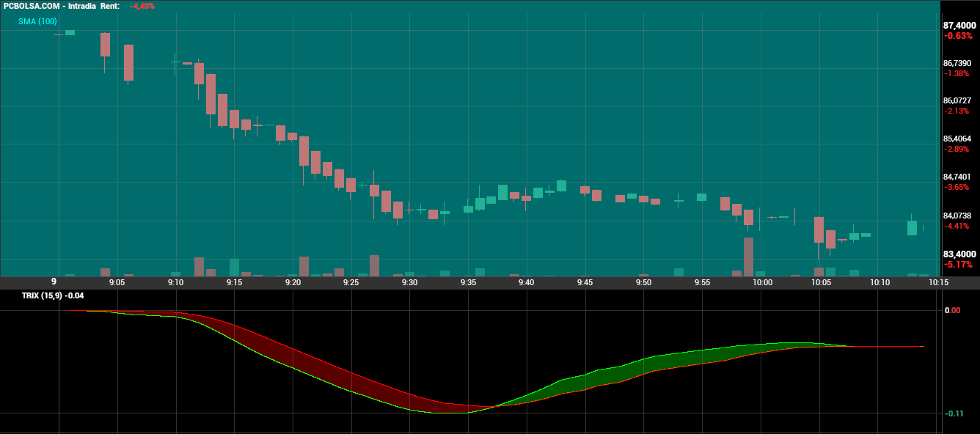Click the -4,49% Rent value
Image resolution: width=980 pixels, height=434 pixels.
pos(142,6)
